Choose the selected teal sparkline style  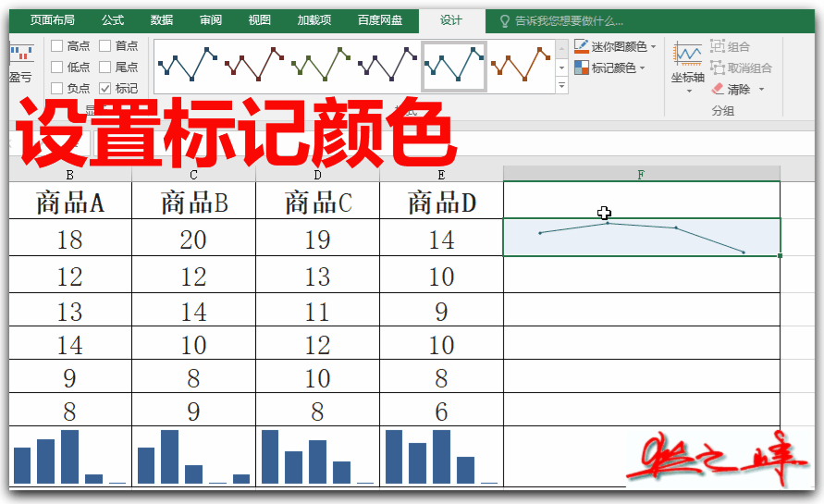pos(455,67)
